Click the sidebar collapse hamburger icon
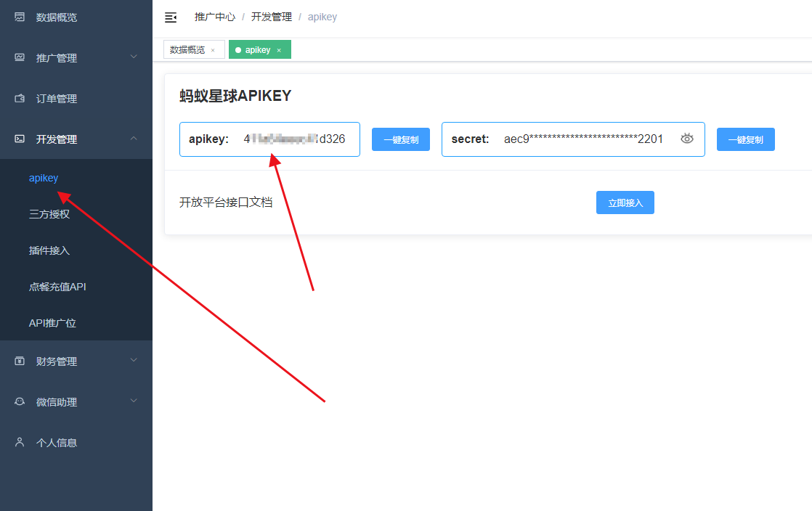 (171, 17)
